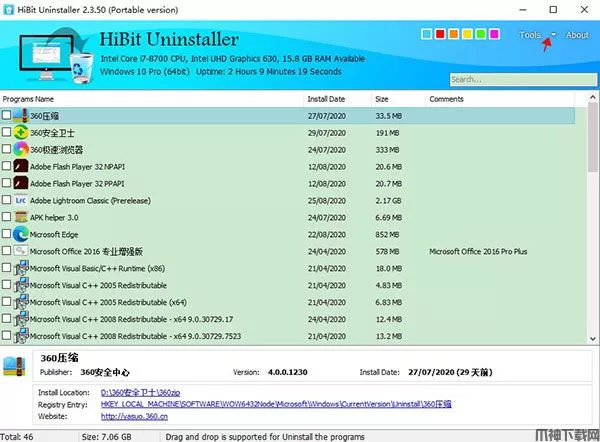Enable the Adobe Flash Player 32 PPAPI checkbox
This screenshot has height=442, width=600.
point(7,183)
